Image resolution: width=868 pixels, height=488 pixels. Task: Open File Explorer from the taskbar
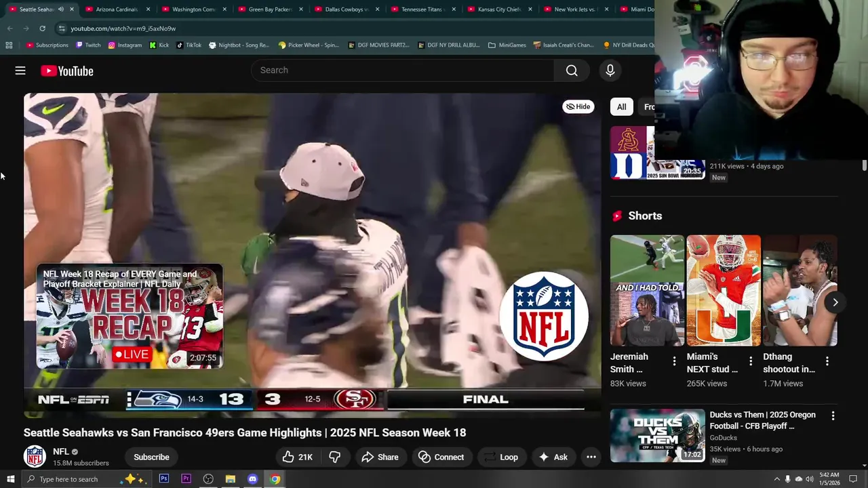[x=231, y=479]
